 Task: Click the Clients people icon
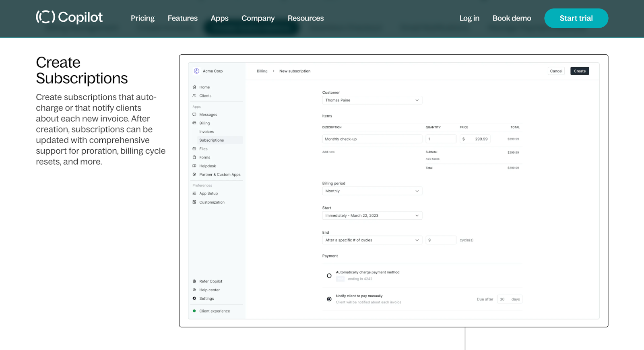point(194,96)
